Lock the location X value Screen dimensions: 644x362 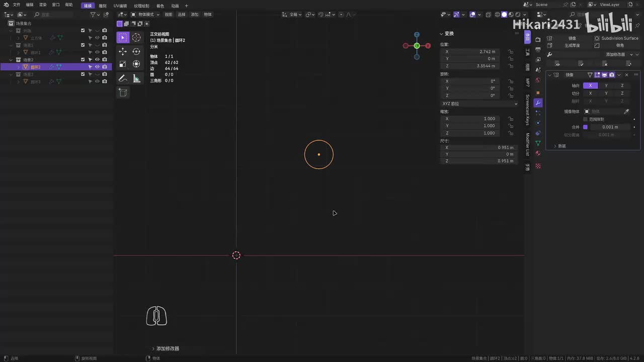(511, 52)
